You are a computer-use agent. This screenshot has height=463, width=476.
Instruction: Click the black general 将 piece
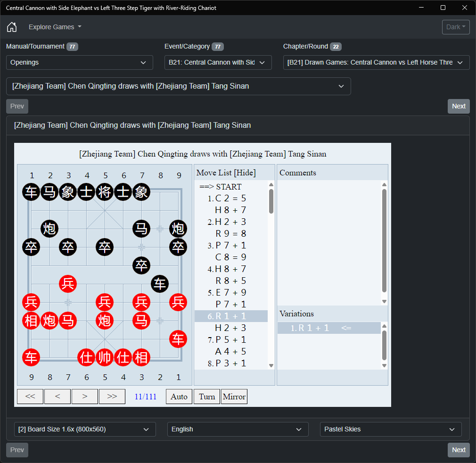point(105,192)
